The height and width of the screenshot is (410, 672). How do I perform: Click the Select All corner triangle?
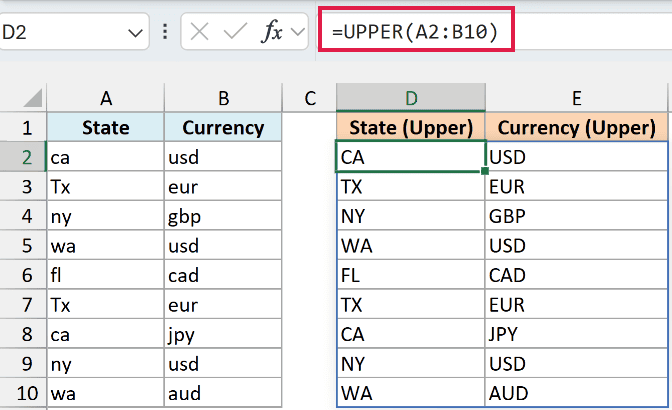pyautogui.click(x=33, y=98)
